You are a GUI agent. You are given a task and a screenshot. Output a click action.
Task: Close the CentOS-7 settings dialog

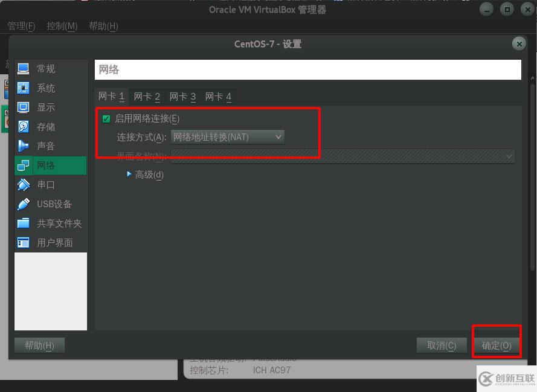pyautogui.click(x=519, y=44)
